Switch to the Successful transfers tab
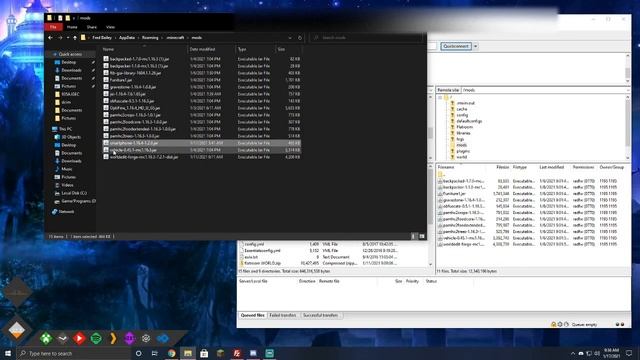This screenshot has width=640, height=360. (320, 316)
